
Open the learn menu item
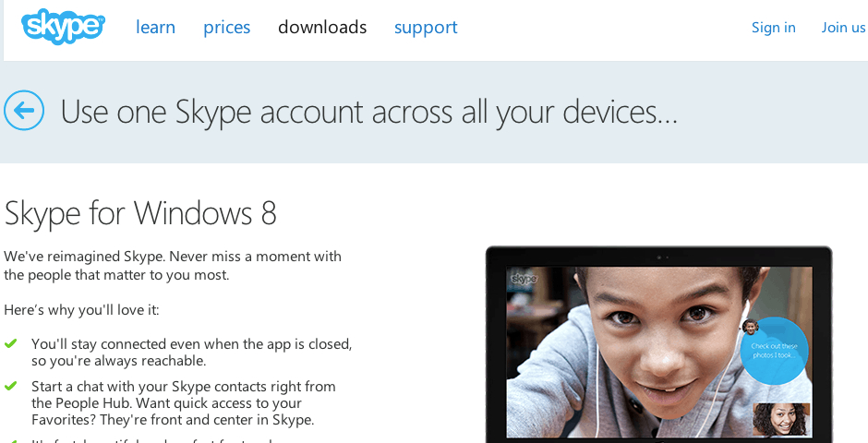click(x=155, y=27)
